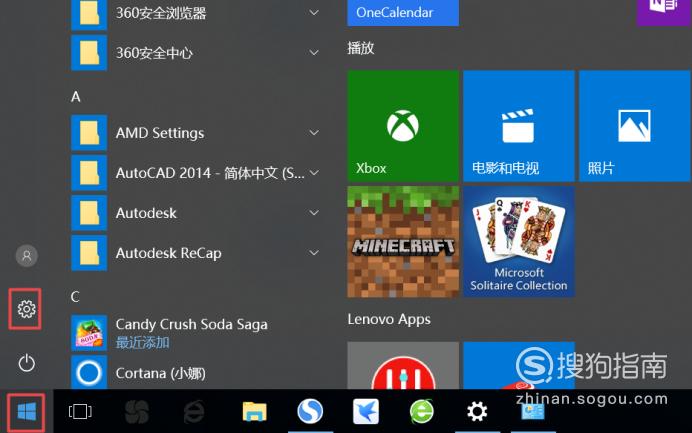Viewport: 692px width, 433px height.
Task: Open the OneNote purple tile
Action: (x=664, y=12)
